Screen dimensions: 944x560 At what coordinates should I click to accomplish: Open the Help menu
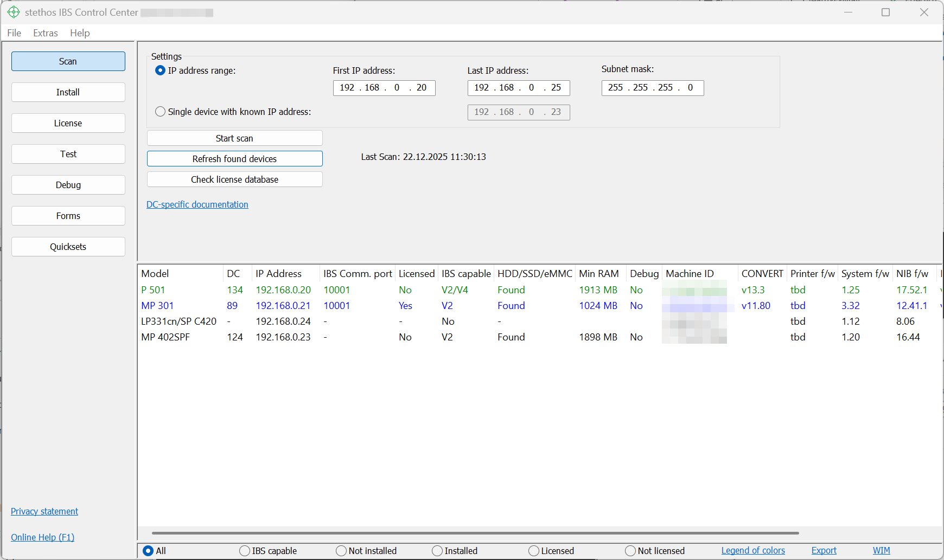80,33
